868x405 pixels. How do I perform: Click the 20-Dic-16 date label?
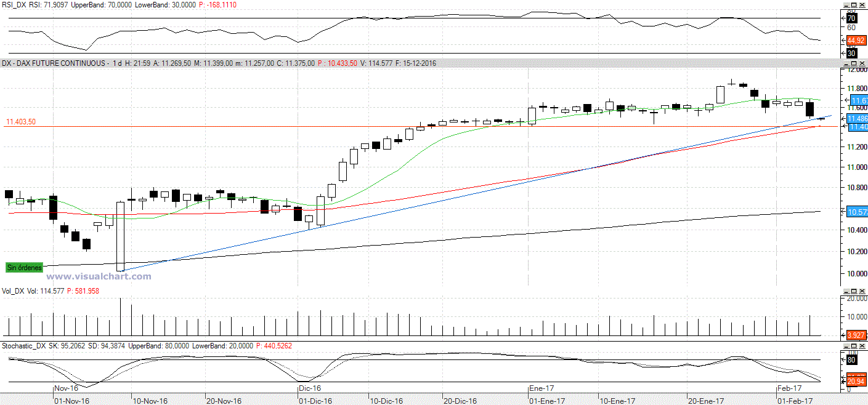pos(460,401)
